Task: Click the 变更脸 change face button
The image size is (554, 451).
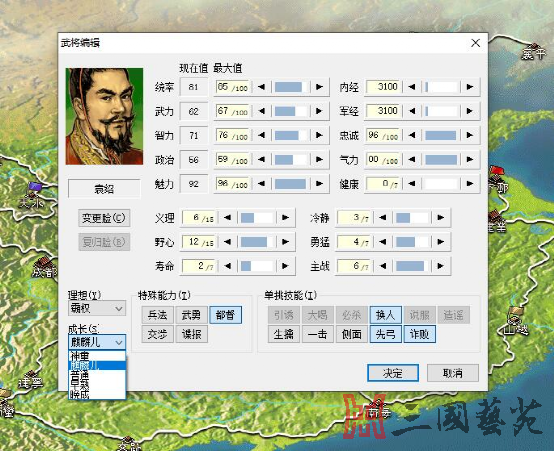Action: [104, 218]
